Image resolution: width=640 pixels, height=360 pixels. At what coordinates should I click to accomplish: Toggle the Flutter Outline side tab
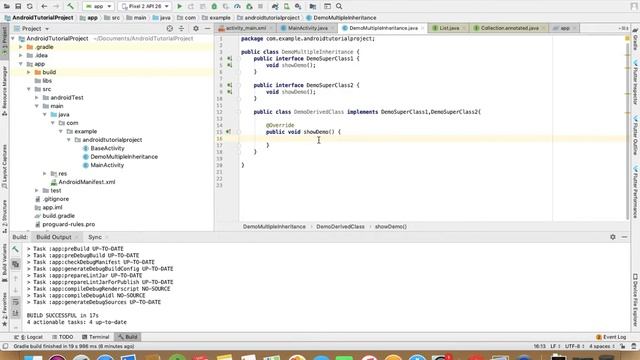coord(636,136)
